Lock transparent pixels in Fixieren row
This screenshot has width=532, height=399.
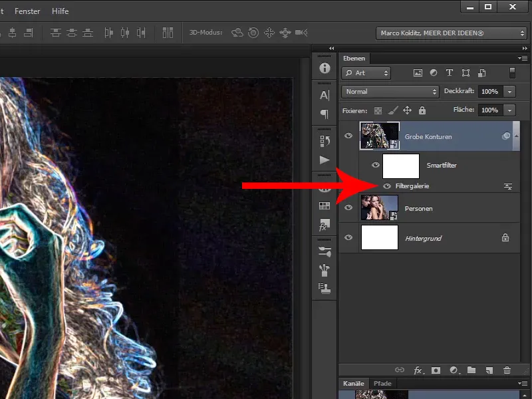coord(378,110)
